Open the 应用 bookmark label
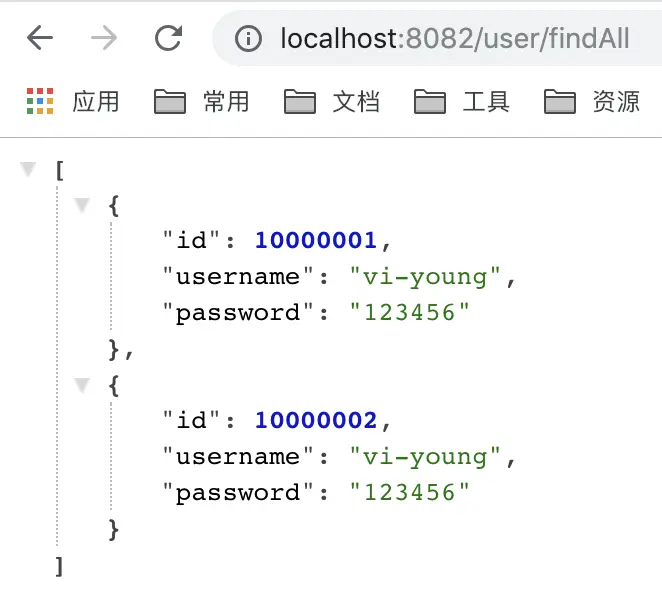This screenshot has height=600, width=662. click(x=96, y=102)
